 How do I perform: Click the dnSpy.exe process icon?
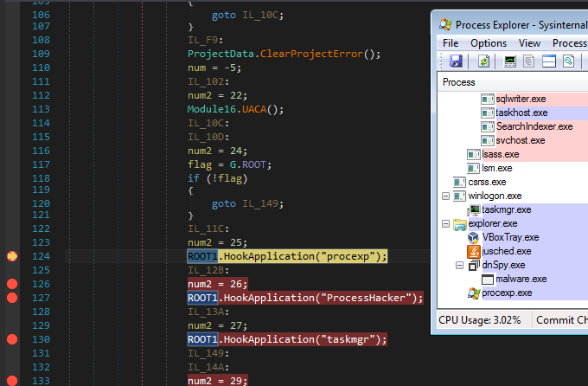[x=474, y=265]
